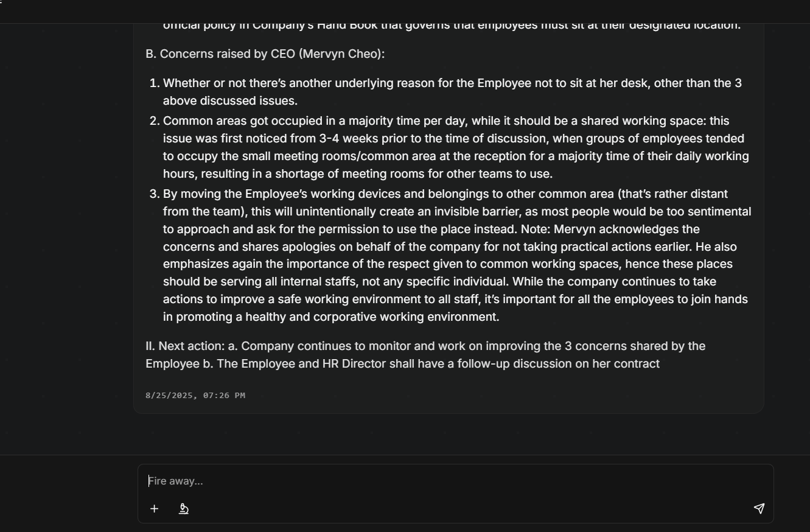Enable the microscope research tool icon

pyautogui.click(x=184, y=509)
